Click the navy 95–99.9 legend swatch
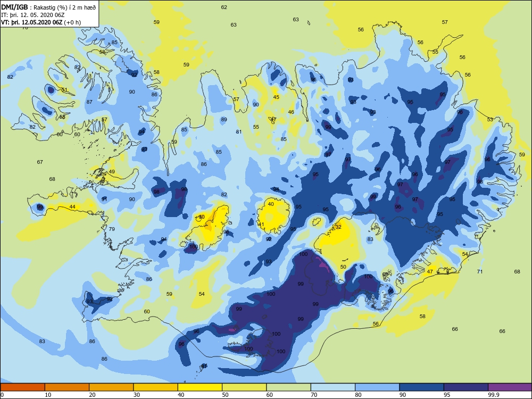This screenshot has height=399, width=532. click(x=466, y=387)
